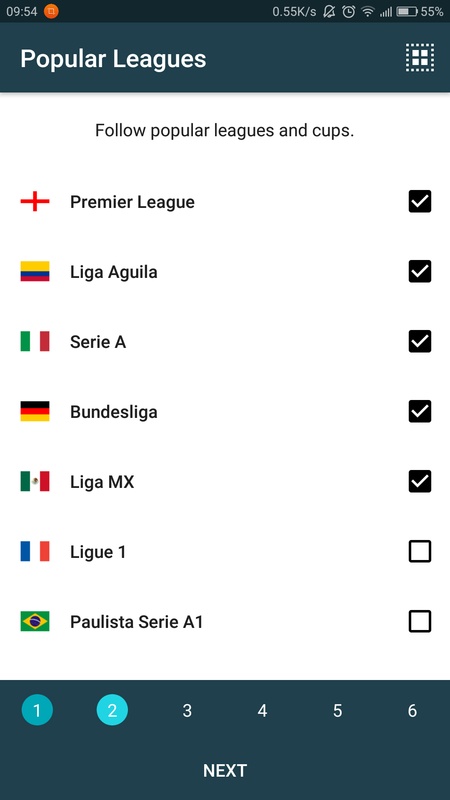Uncheck the Premier League checkbox

click(x=420, y=202)
